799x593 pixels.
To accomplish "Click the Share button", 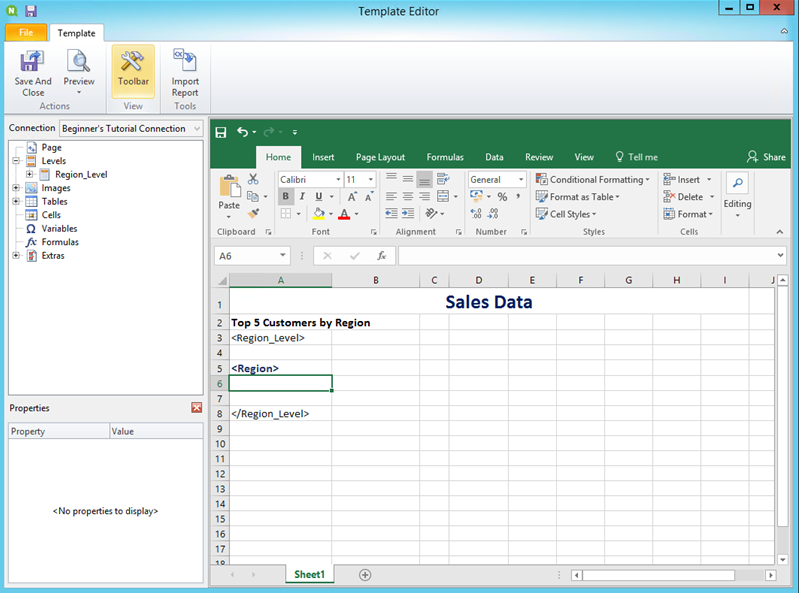I will point(766,157).
